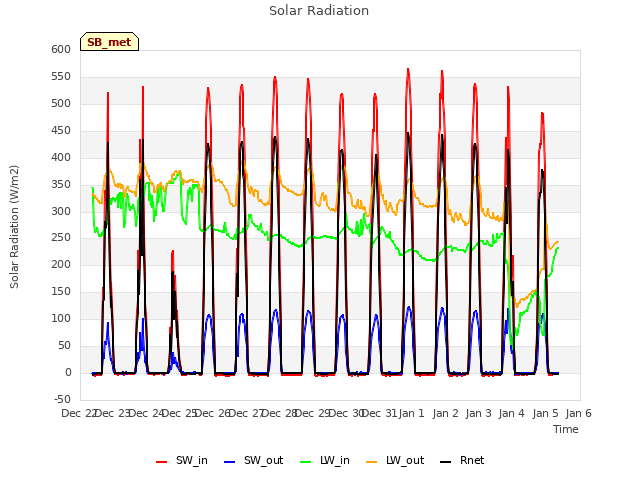640x480 pixels.
Task: Click the Jan 5 date tick label
Action: pos(545,413)
